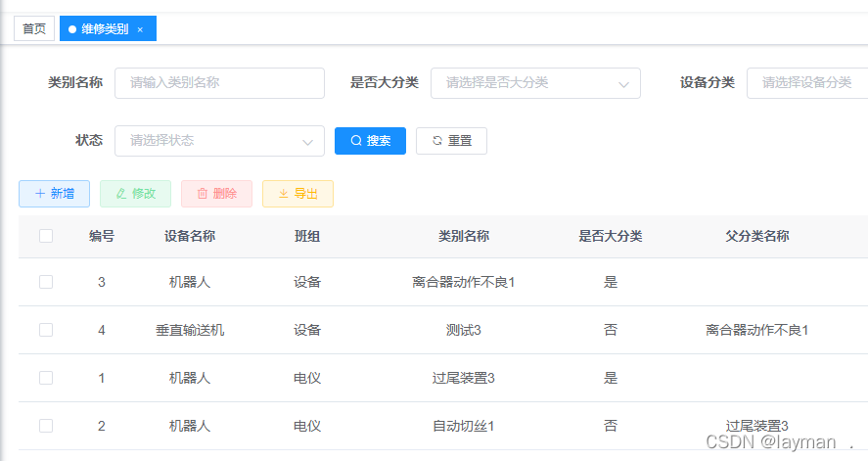Click the 过尾装置3 cell in 类别名称 column
This screenshot has height=461, width=868.
click(x=464, y=378)
